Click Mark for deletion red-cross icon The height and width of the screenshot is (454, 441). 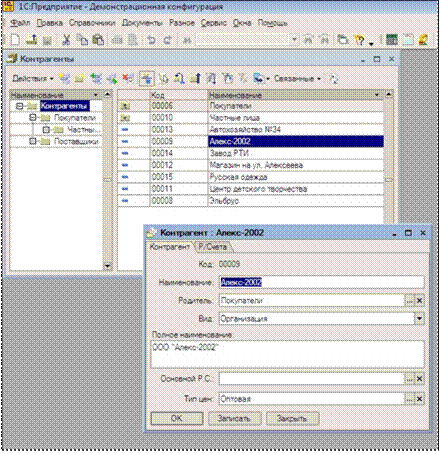127,79
